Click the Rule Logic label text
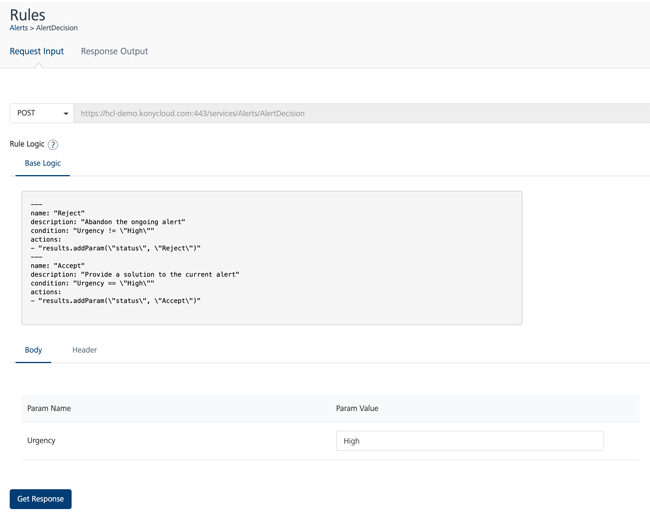The width and height of the screenshot is (650, 516). tap(27, 144)
